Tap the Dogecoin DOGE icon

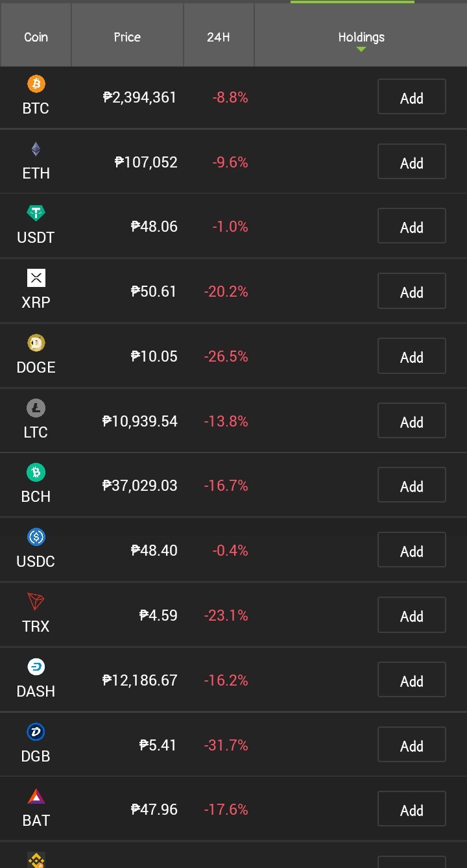[x=36, y=343]
